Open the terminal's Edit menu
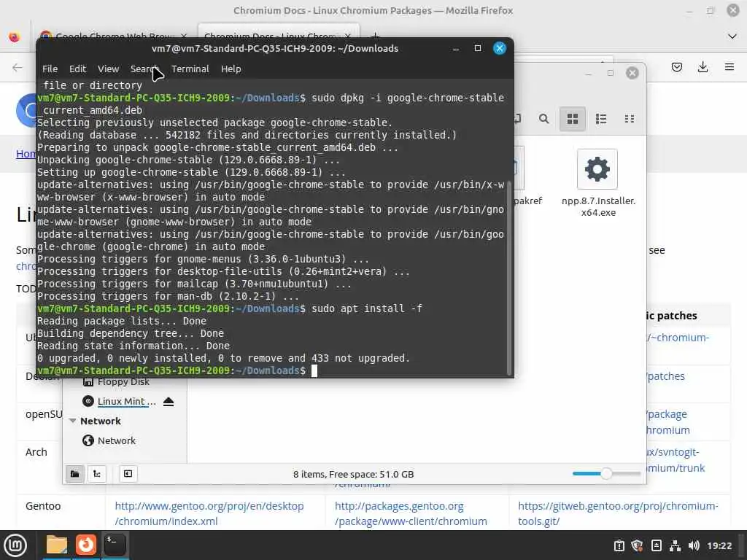This screenshot has height=560, width=747. (x=77, y=69)
